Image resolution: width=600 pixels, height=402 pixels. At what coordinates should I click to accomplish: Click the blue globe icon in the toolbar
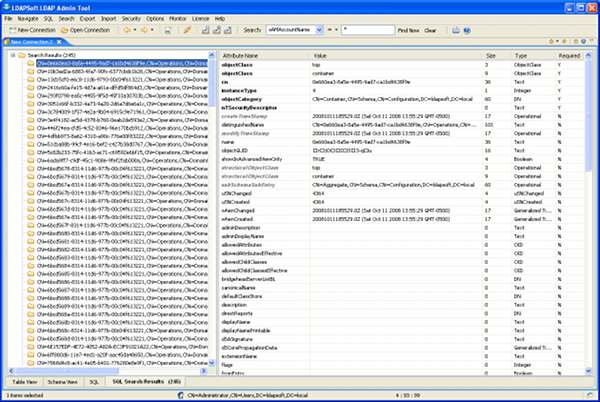[x=467, y=30]
